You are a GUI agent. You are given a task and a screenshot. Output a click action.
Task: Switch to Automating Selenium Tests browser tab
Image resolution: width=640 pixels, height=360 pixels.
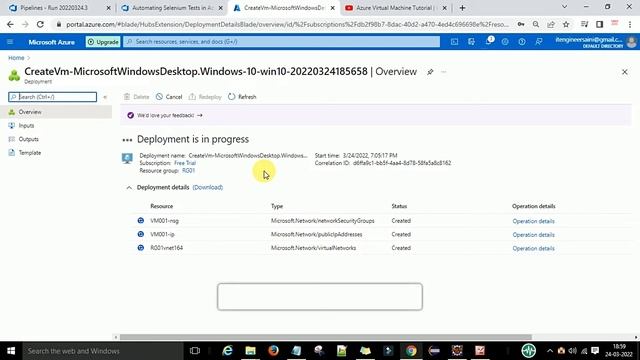(x=171, y=8)
